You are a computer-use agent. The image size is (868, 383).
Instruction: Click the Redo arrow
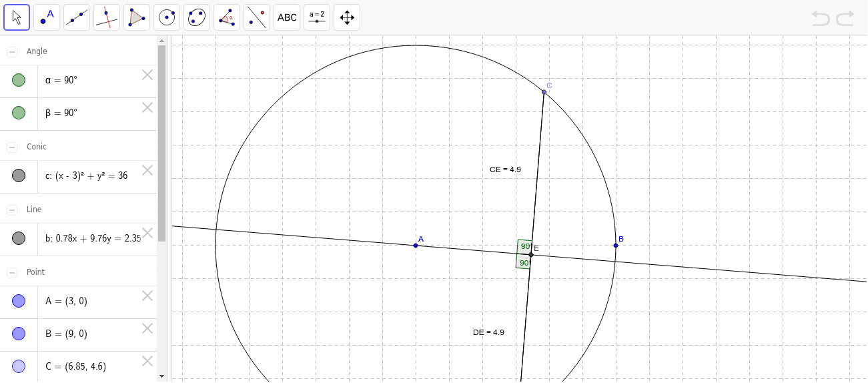(845, 18)
